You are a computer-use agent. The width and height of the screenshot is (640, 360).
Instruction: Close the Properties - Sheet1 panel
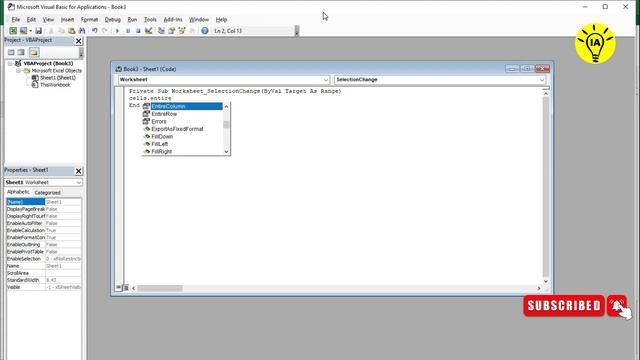(79, 171)
